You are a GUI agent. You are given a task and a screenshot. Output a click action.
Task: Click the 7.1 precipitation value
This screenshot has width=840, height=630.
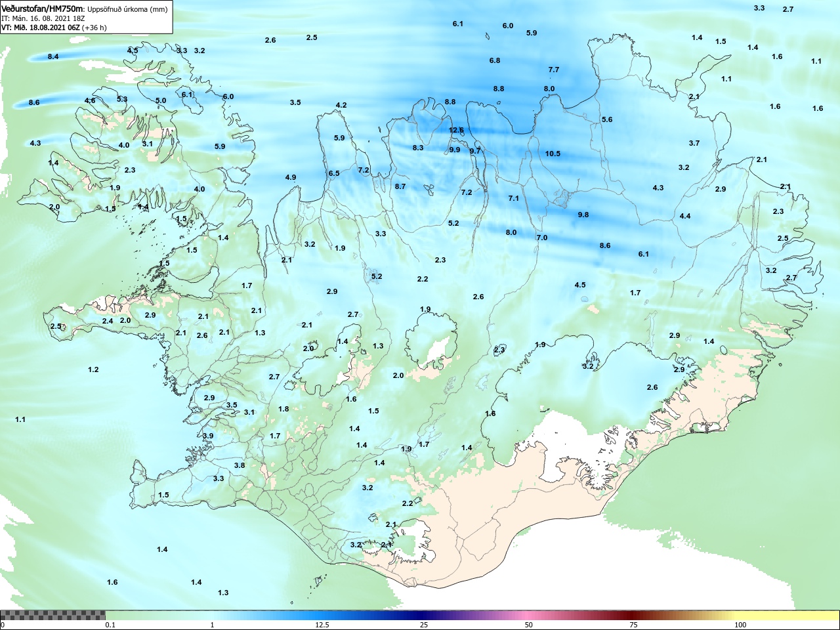pos(514,198)
